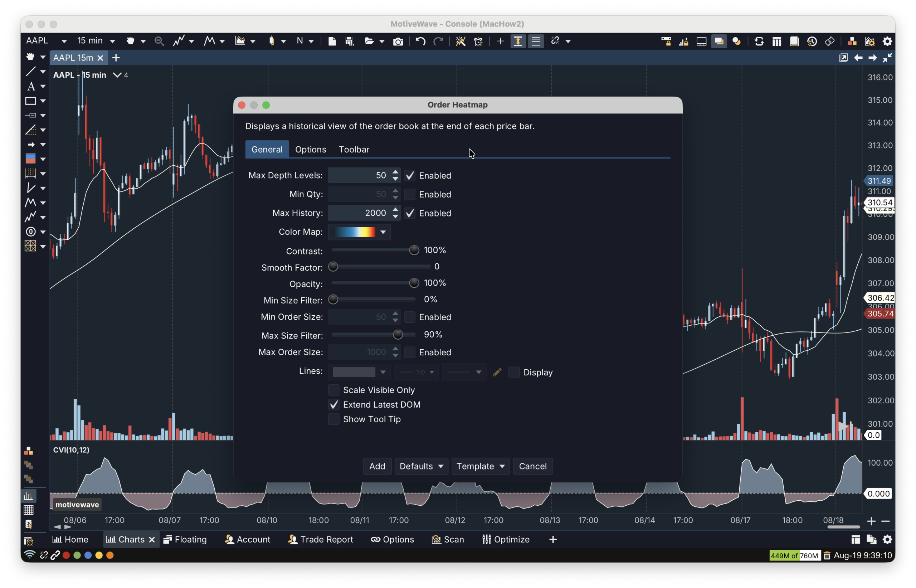Click the Smooth Factor slider handle
This screenshot has width=916, height=588.
coord(333,267)
